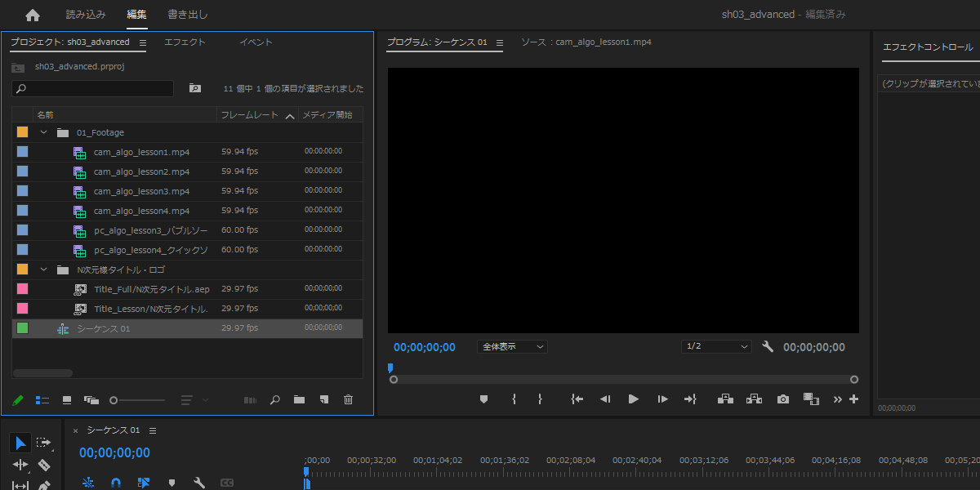Open the 全体表示 zoom level dropdown
This screenshot has height=490, width=980.
[x=512, y=347]
